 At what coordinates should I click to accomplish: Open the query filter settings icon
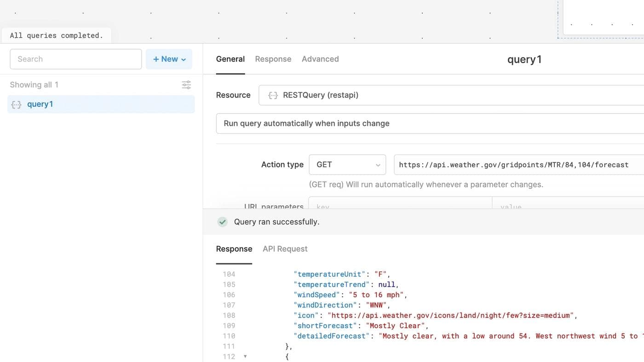click(x=186, y=85)
